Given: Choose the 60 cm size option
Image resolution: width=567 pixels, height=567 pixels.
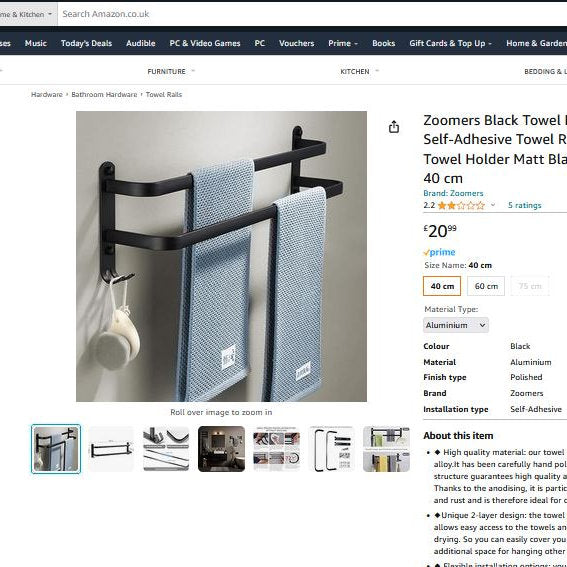Looking at the screenshot, I should coord(486,286).
